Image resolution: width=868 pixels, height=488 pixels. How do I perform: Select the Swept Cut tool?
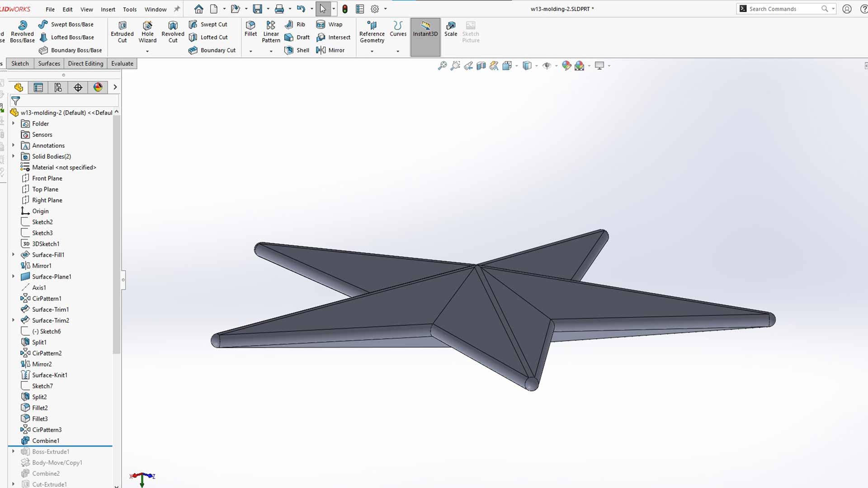coord(208,24)
